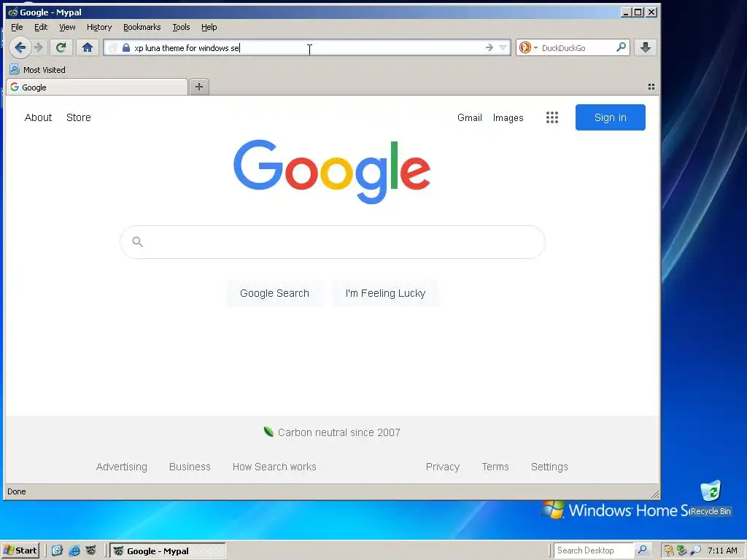This screenshot has height=560, width=747.
Task: Click the tab groups grid icon
Action: pyautogui.click(x=651, y=87)
